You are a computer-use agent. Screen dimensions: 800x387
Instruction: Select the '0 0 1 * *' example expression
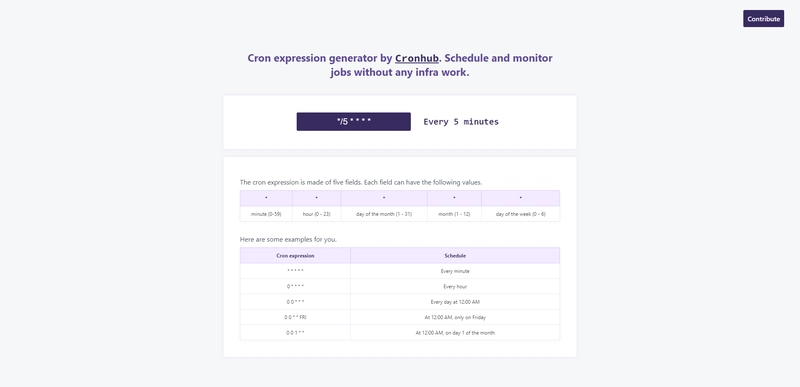pyautogui.click(x=295, y=332)
